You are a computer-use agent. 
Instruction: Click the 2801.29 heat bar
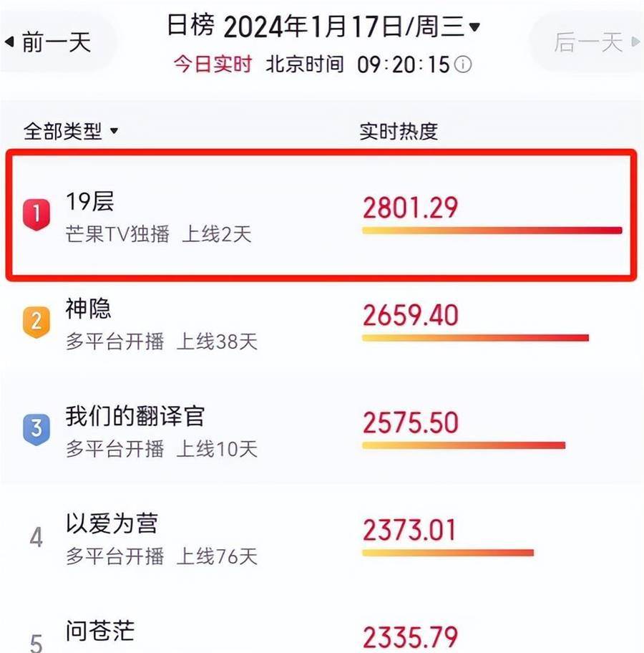pos(492,231)
